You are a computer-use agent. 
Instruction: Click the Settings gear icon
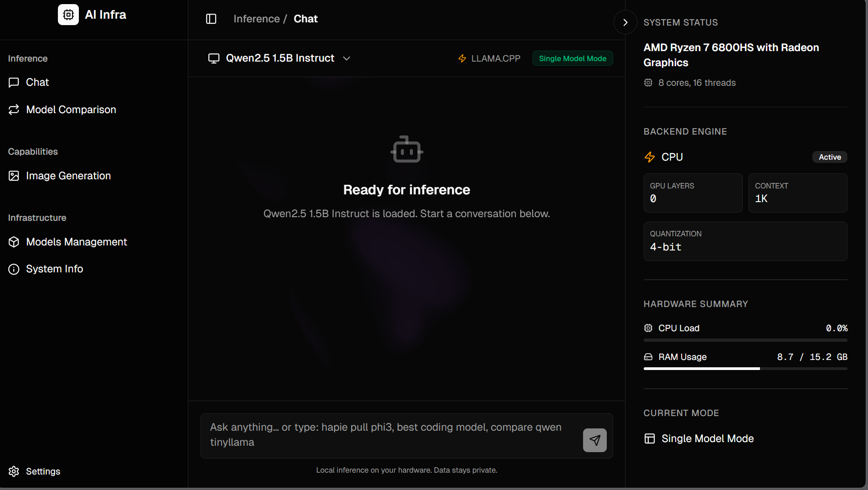(x=14, y=471)
